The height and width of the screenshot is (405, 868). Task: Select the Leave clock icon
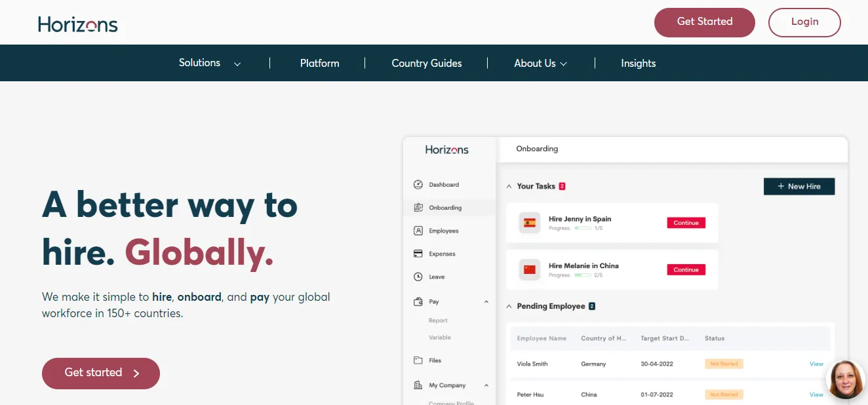point(418,277)
